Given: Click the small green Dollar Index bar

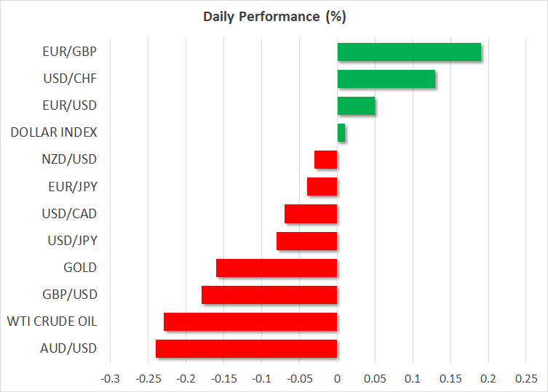Looking at the screenshot, I should [x=341, y=133].
